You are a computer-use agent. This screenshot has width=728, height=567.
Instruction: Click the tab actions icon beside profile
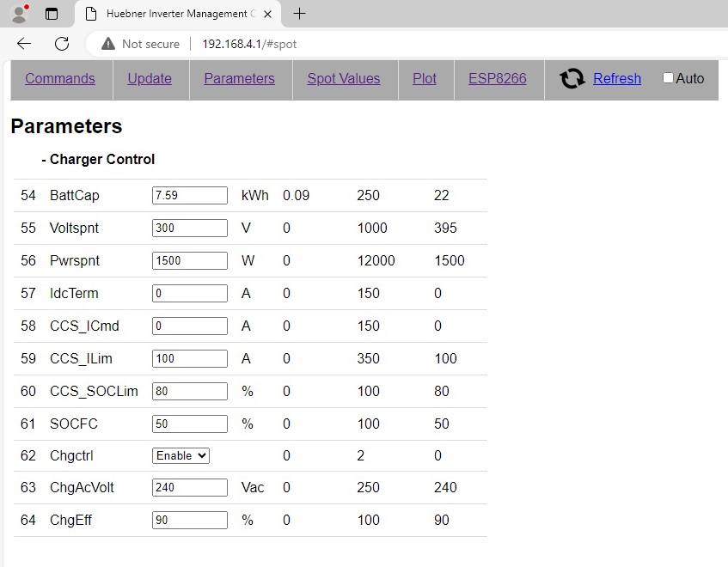pos(52,14)
